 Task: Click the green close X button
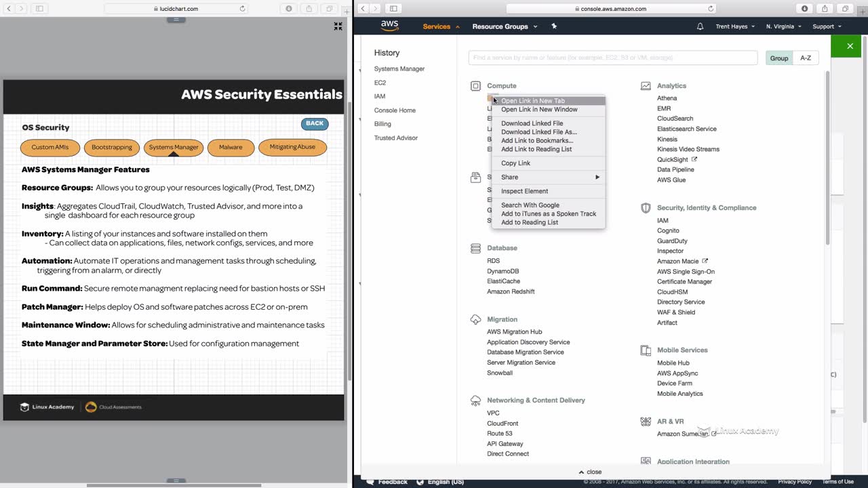click(850, 46)
